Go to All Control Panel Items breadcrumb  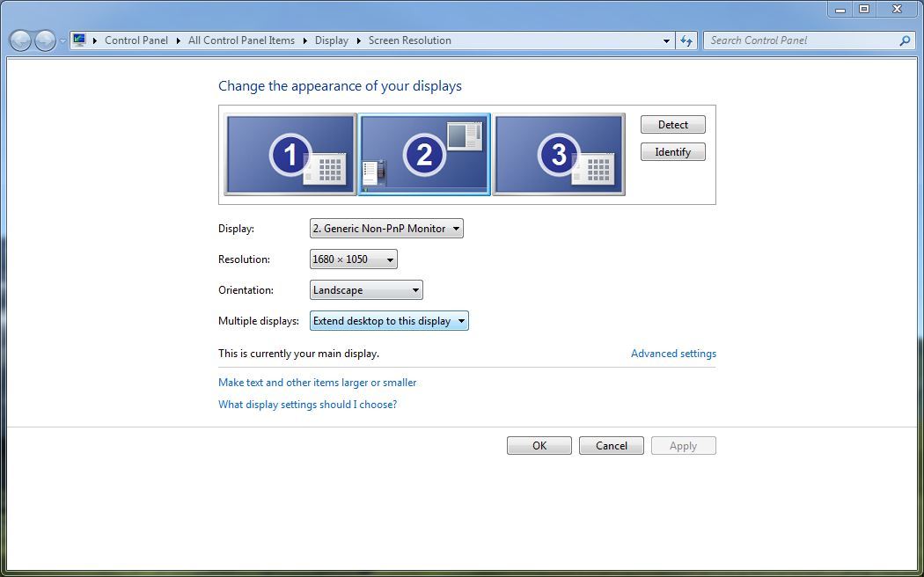coord(241,40)
